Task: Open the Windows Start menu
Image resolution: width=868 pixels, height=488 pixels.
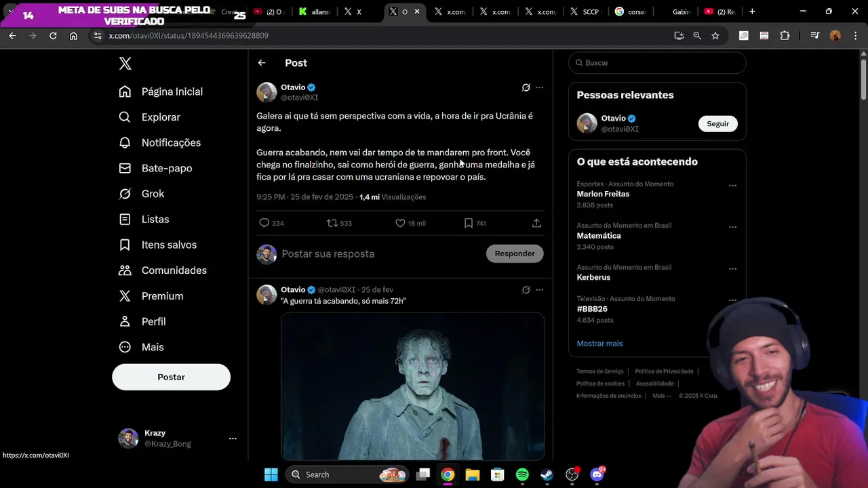Action: [271, 474]
